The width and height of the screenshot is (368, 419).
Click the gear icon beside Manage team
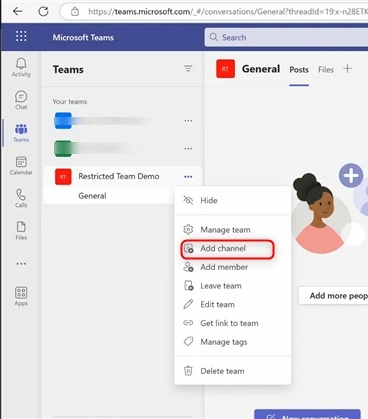pyautogui.click(x=188, y=229)
